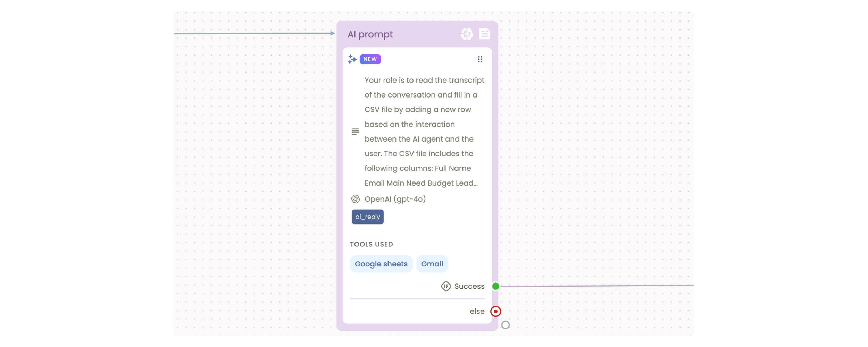Screen dimensions: 868x347
Task: Click the green Success output connector
Action: [x=495, y=286]
